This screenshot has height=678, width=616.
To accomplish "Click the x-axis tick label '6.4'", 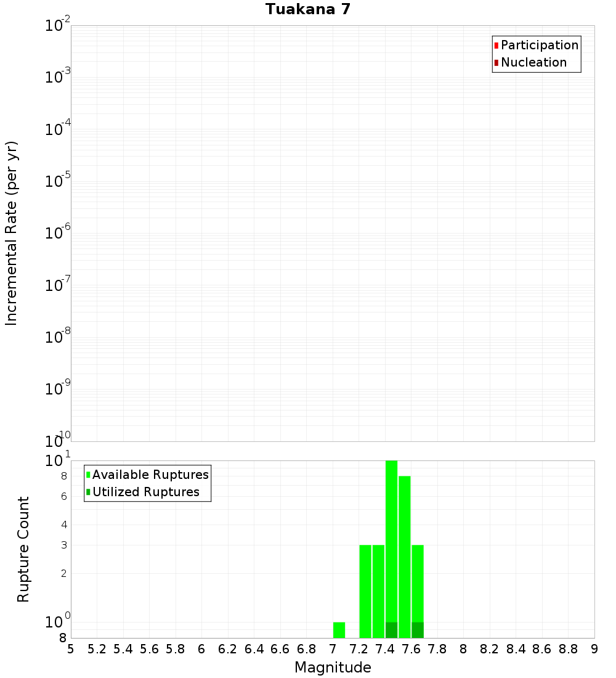I will coord(254,650).
